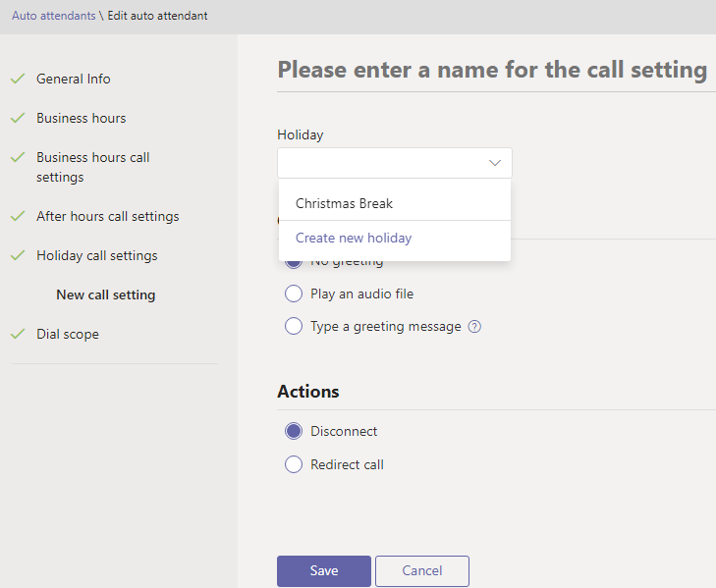Go back to Auto attendants breadcrumb link
Viewport: 716px width, 588px height.
pyautogui.click(x=53, y=16)
